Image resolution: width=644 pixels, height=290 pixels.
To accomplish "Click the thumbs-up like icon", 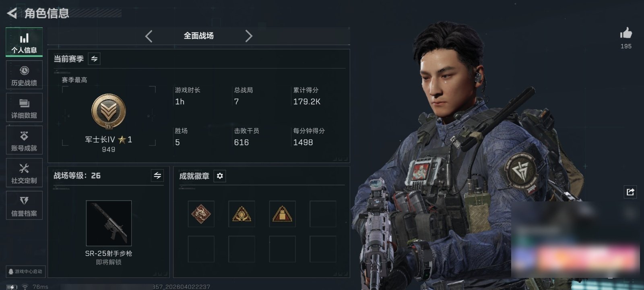I will [626, 33].
